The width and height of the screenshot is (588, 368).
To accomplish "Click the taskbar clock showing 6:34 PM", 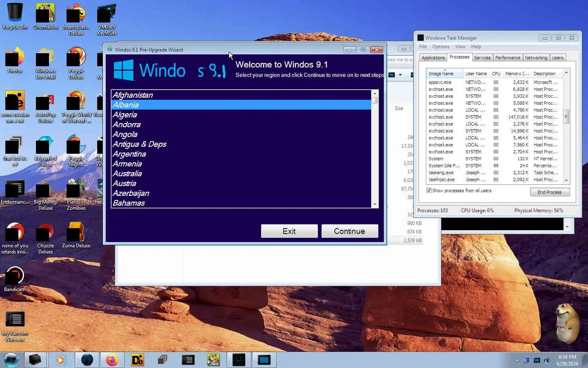I will 567,360.
